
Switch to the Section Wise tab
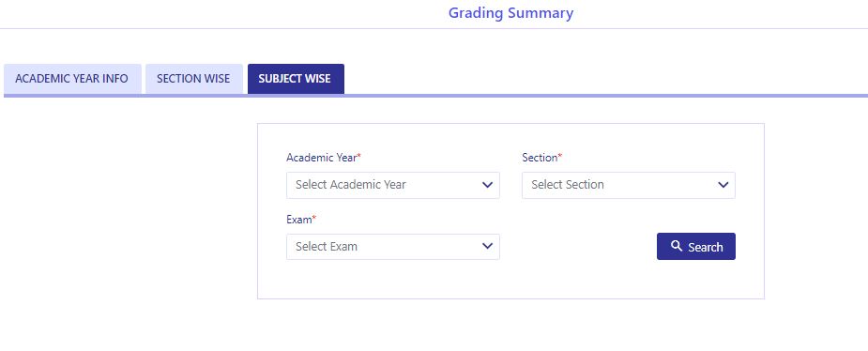pyautogui.click(x=193, y=79)
